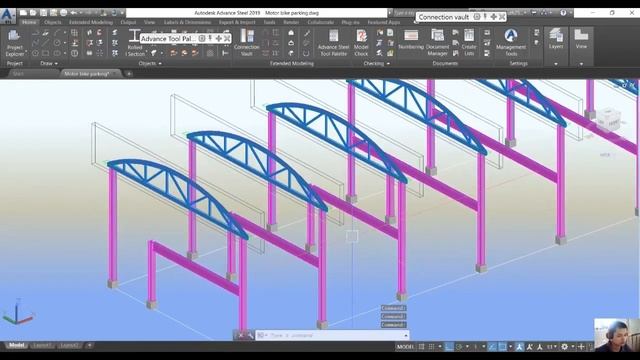Switch to the Objects ribbon tab
640x360 pixels.
(x=53, y=22)
